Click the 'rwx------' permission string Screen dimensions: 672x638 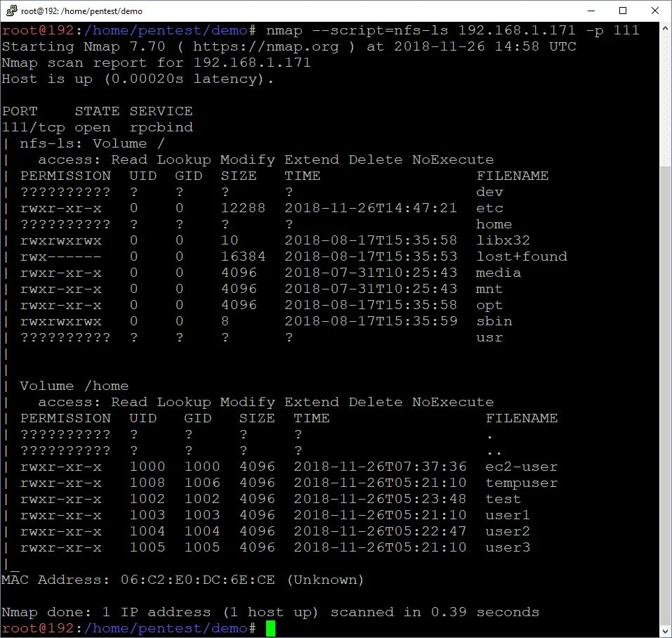click(61, 257)
